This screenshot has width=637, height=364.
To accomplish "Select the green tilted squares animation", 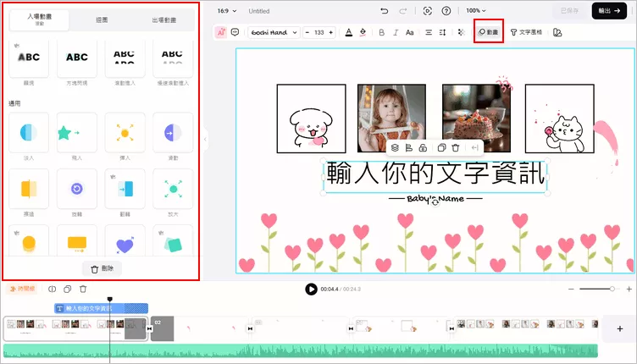I will click(173, 241).
